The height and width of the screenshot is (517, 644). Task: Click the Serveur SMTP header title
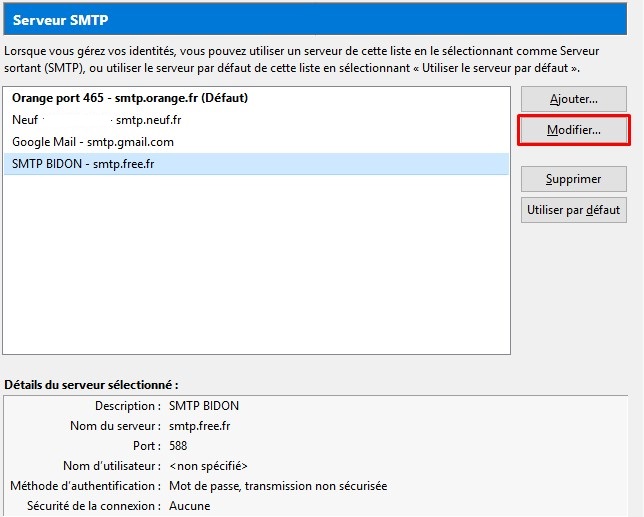[60, 20]
